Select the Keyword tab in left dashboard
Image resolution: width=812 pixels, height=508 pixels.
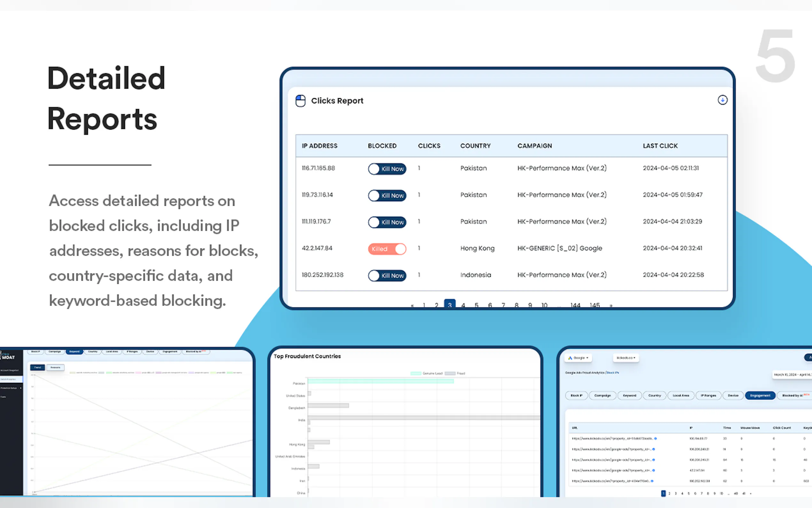[x=74, y=352]
